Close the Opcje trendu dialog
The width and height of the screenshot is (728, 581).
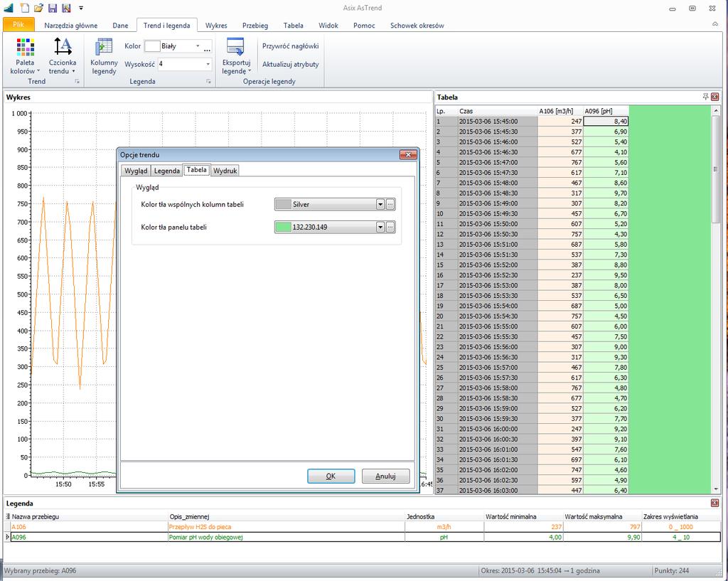(x=408, y=154)
